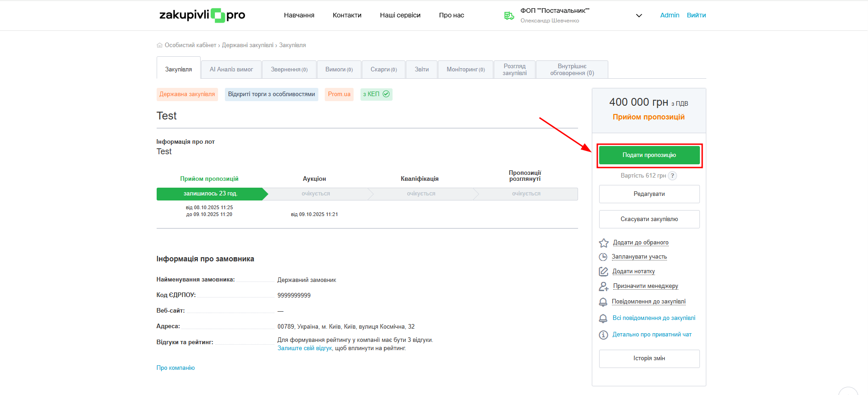Click the clock icon for planning participation

pos(603,257)
